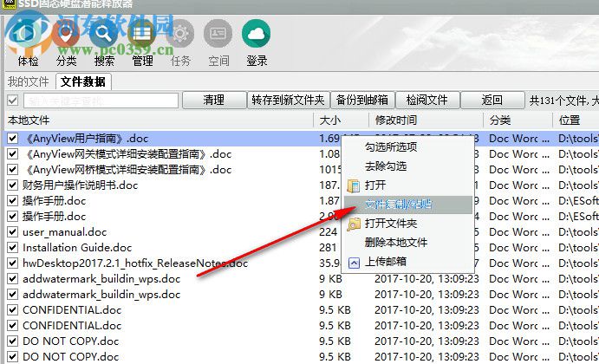Image resolution: width=599 pixels, height=364 pixels.
Task: Choose 文件复制/粘贴 from context menu
Action: click(408, 205)
